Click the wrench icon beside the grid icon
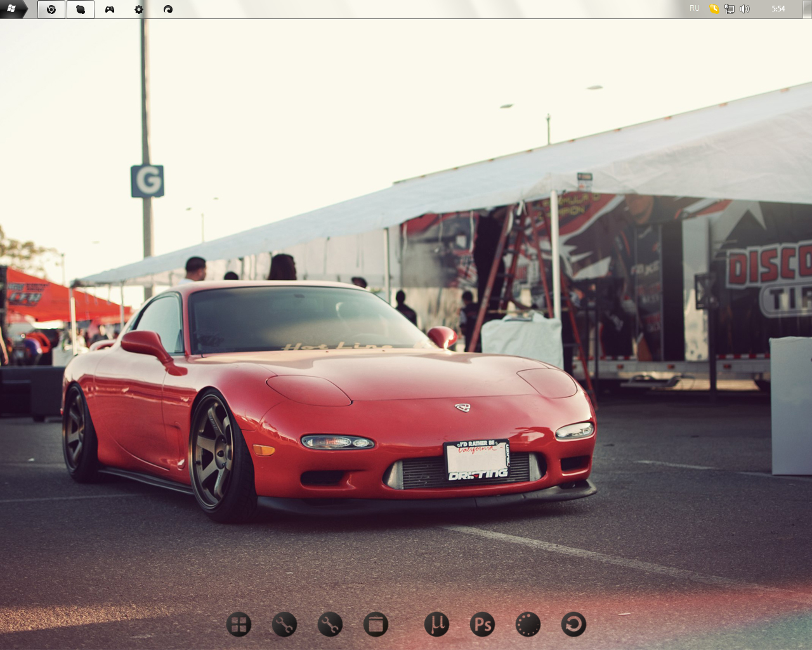 point(284,625)
